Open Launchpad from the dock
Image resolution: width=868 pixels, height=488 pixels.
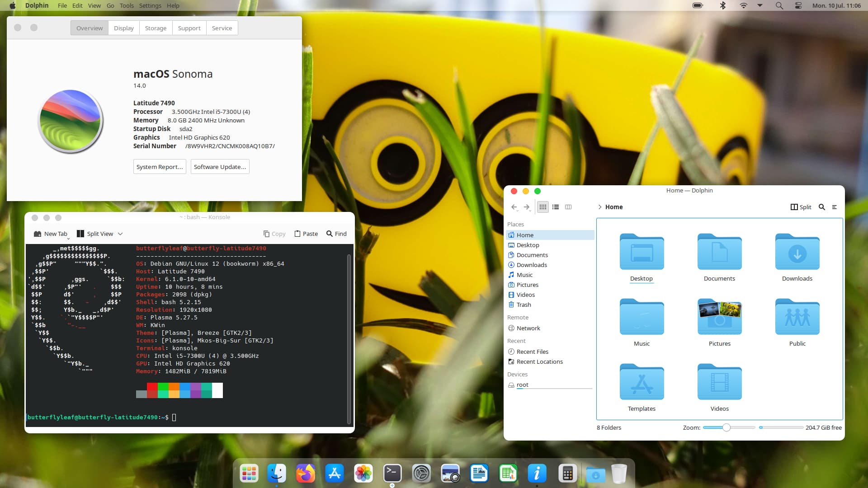pyautogui.click(x=249, y=474)
